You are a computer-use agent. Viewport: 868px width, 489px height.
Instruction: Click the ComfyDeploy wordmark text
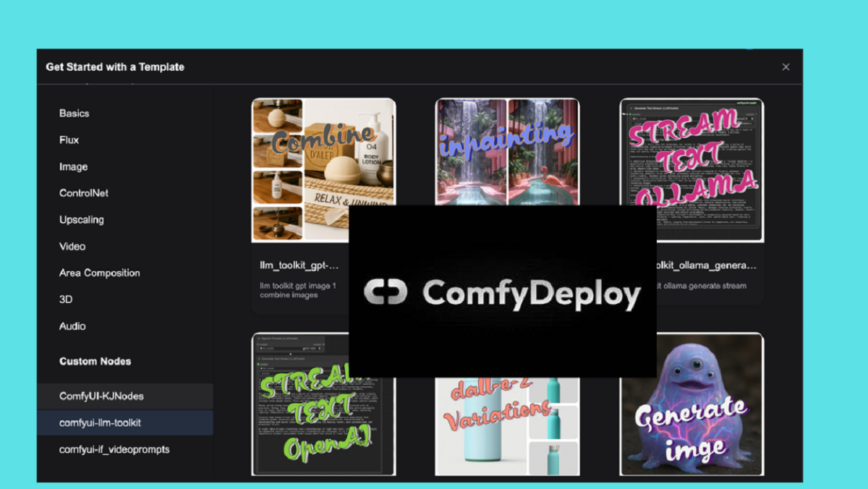pos(532,293)
